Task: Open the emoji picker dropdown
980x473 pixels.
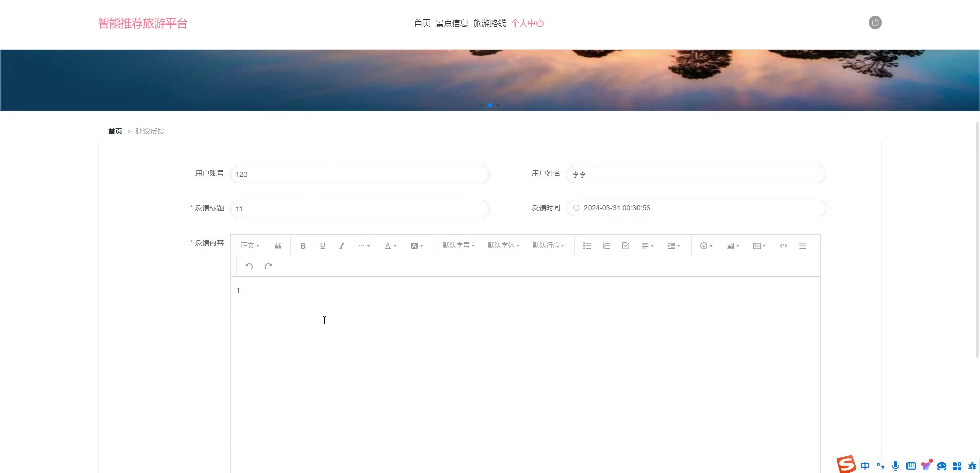Action: (706, 246)
